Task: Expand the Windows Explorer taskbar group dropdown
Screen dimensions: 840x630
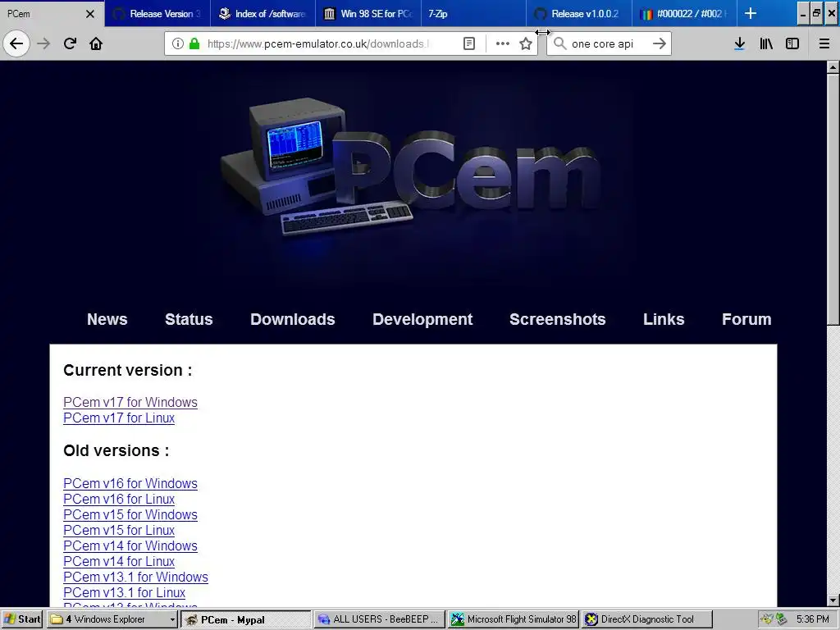Action: [x=172, y=619]
